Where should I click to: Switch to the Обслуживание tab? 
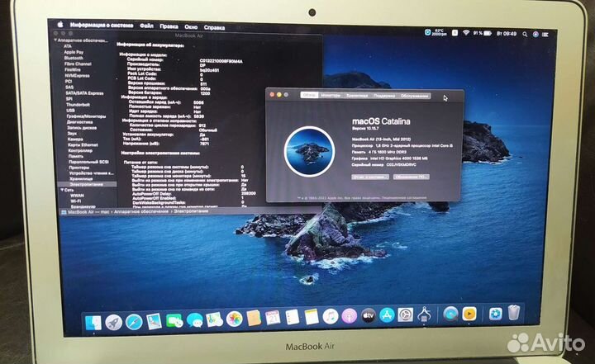414,96
